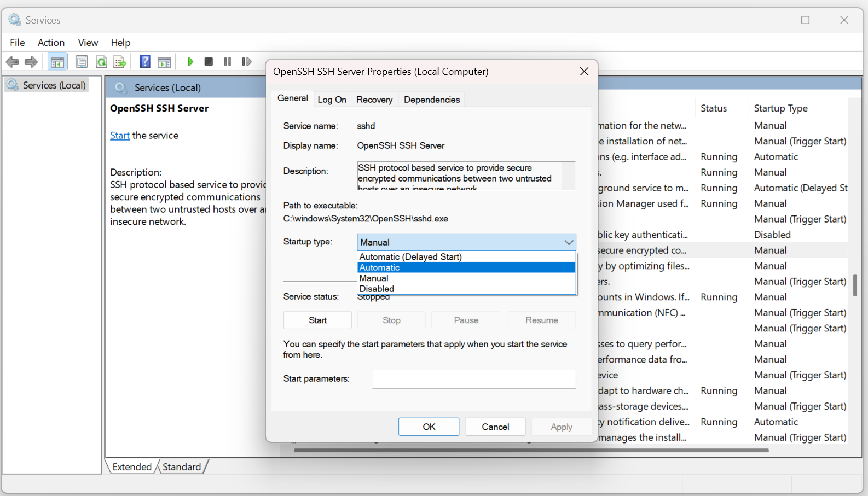Screen dimensions: 868x496
Task: Choose Automatic (Delayed Start) option
Action: [x=466, y=257]
